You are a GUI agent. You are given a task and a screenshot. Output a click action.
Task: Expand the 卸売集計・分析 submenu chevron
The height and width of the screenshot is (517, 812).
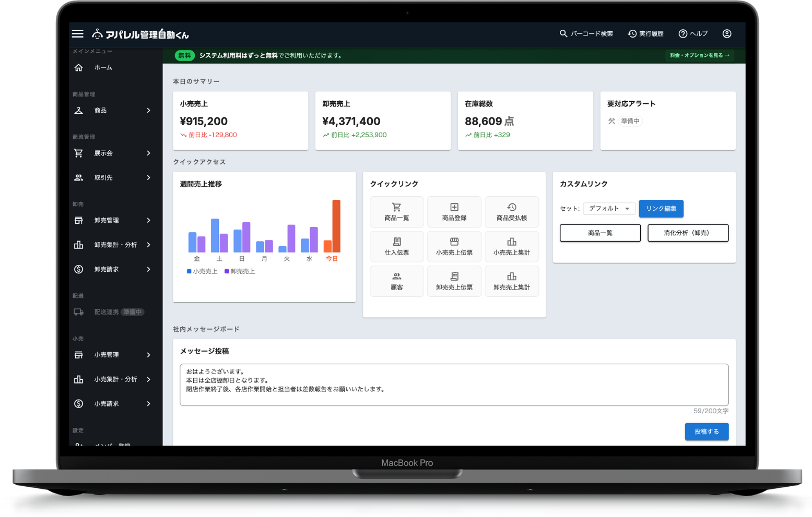tap(149, 245)
